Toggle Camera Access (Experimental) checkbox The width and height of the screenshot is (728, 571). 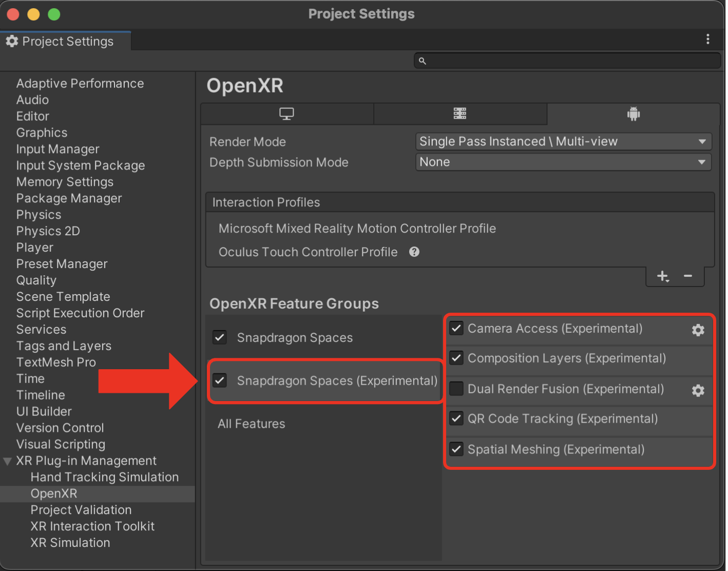pos(456,328)
